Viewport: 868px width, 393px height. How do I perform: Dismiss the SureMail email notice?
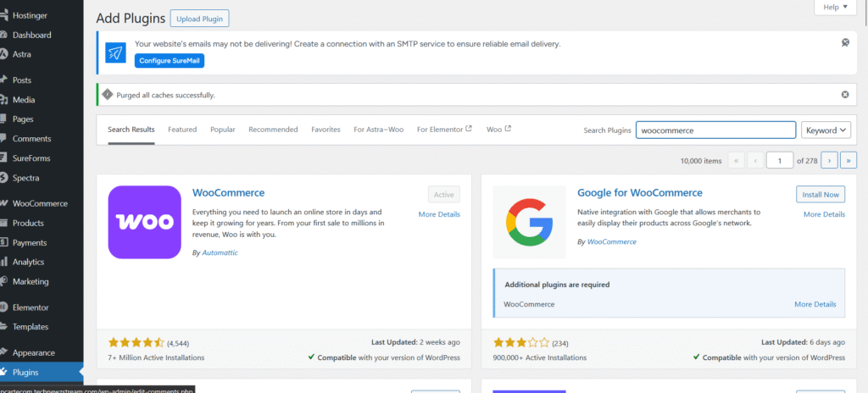(845, 42)
